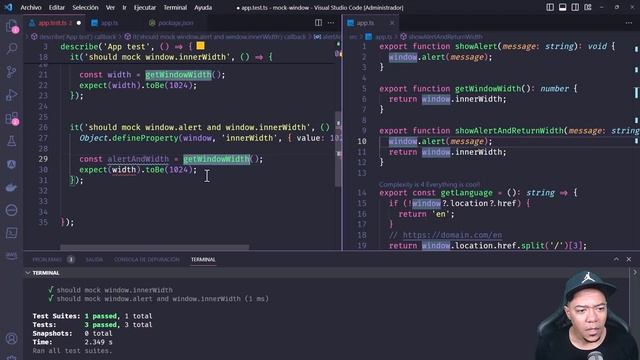Open the Ir menu

(x=124, y=7)
